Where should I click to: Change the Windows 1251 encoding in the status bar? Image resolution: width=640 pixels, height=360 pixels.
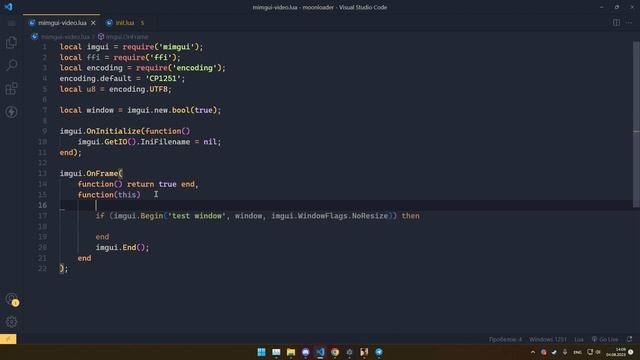[x=548, y=339]
